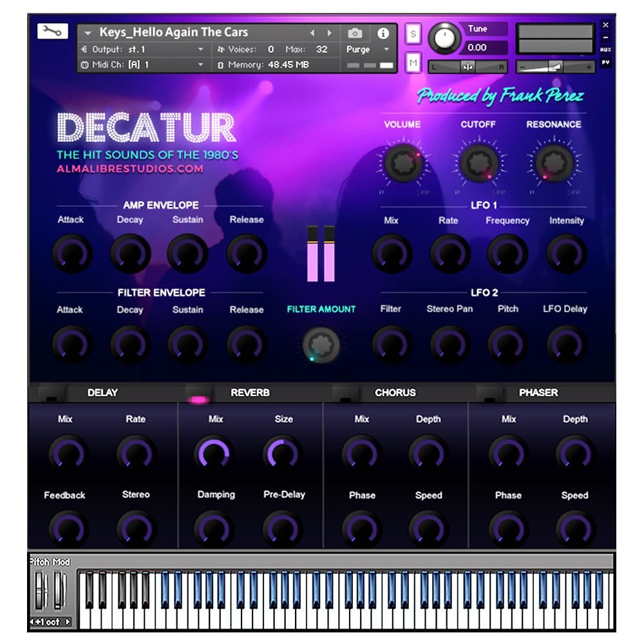This screenshot has height=644, width=644.
Task: Click the LFO 1 Intensity knob
Action: [567, 253]
